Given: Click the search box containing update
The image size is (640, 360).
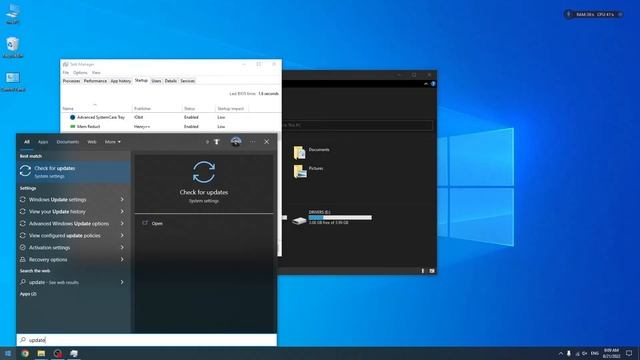Looking at the screenshot, I should pos(147,340).
